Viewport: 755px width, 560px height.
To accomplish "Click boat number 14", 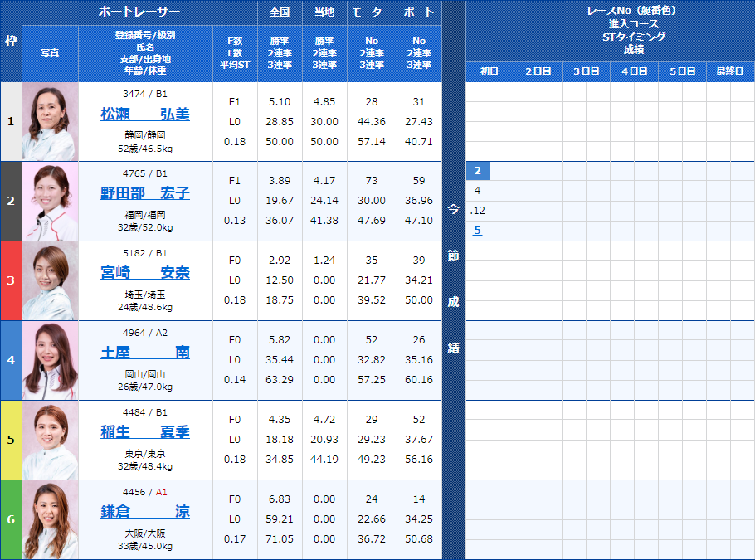I will [419, 499].
